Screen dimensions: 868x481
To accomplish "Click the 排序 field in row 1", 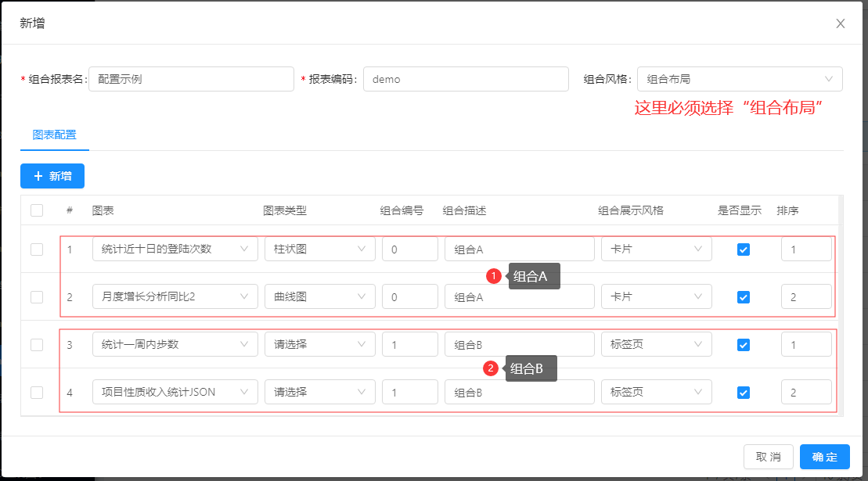I will (805, 249).
